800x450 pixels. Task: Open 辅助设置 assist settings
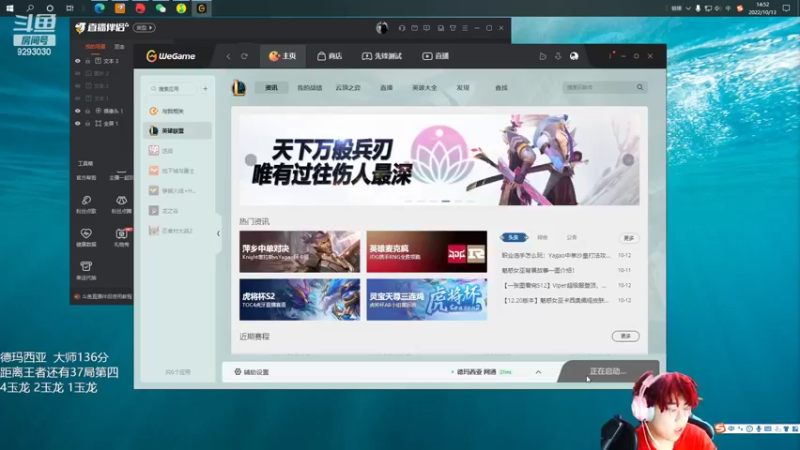[252, 372]
